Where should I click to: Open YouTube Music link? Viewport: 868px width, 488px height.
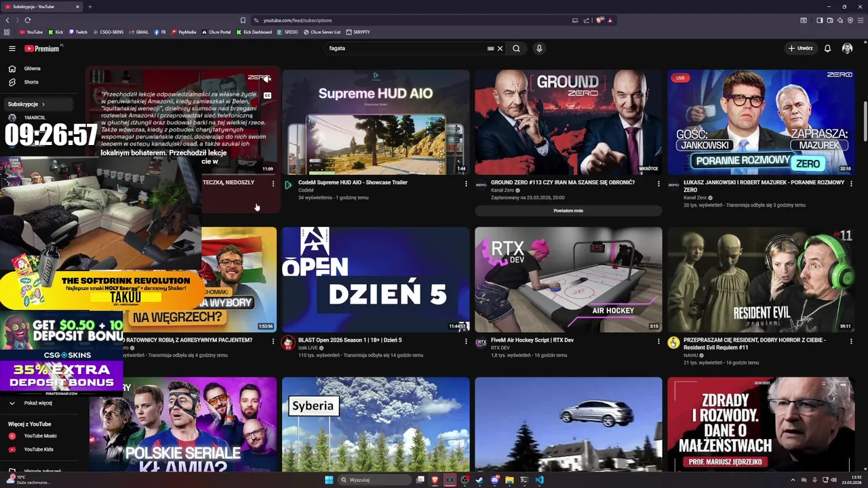[40, 436]
